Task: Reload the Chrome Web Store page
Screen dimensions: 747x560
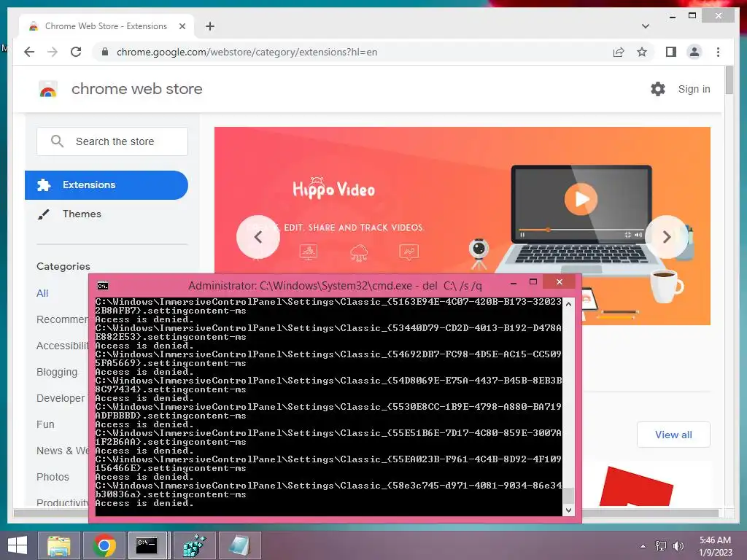Action: [76, 52]
